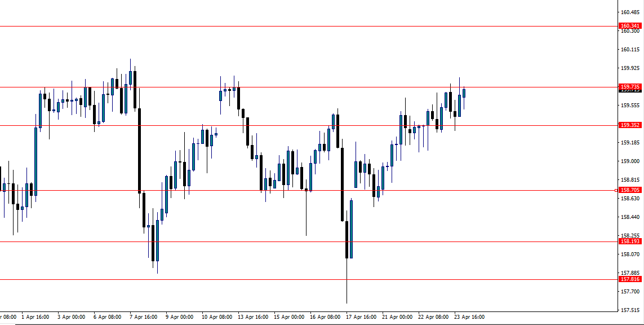Select the horizontal line at level 160.341

pos(308,27)
